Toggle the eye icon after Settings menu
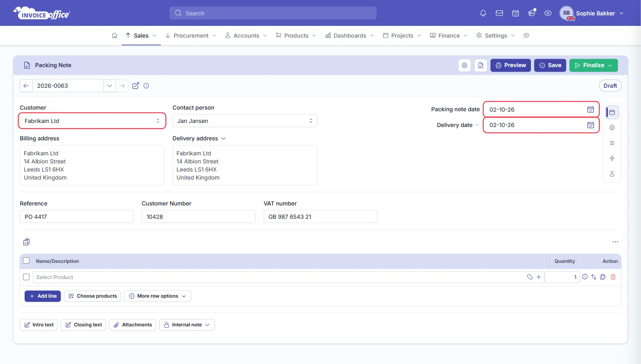641x364 pixels. tap(526, 36)
